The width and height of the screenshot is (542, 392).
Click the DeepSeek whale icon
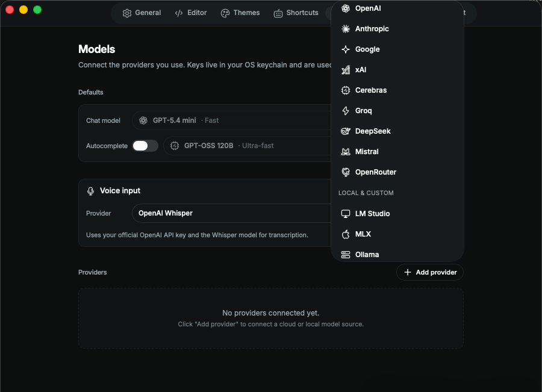click(x=346, y=131)
